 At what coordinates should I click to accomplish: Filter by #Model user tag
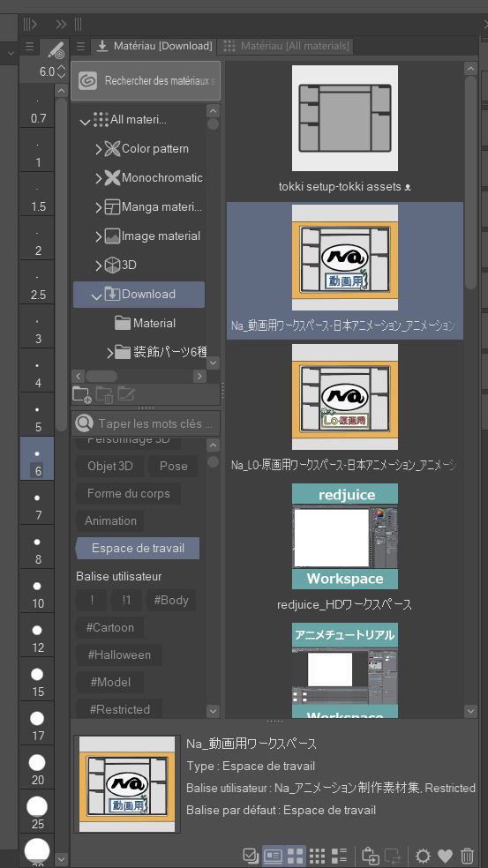109,682
